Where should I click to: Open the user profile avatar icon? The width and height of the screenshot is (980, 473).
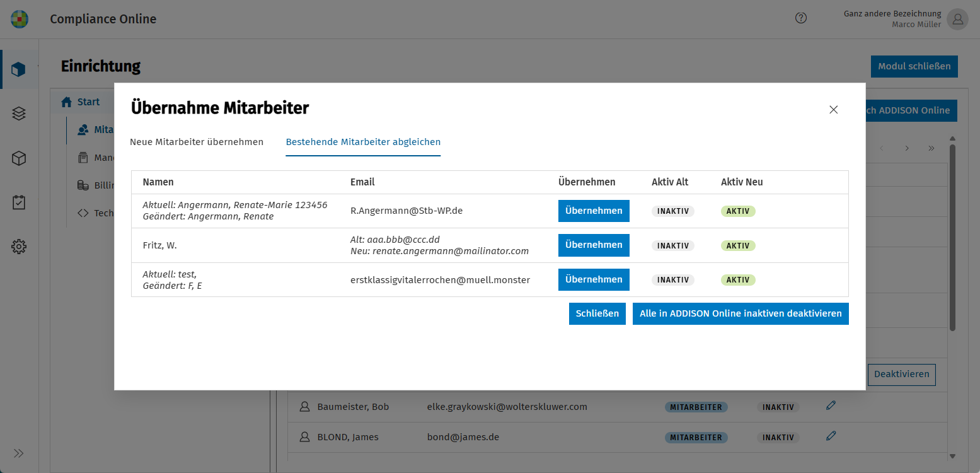pos(958,19)
